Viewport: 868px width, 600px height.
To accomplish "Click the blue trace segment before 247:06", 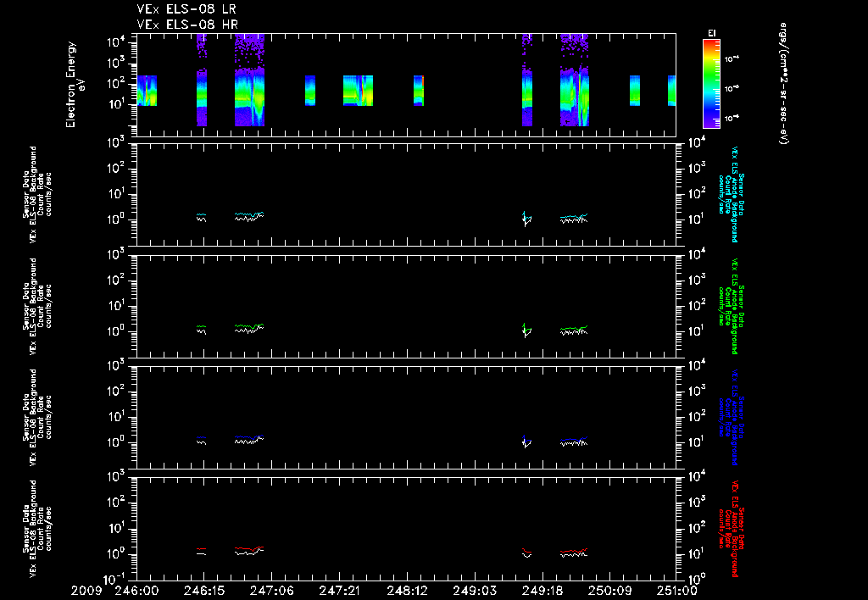I will pyautogui.click(x=249, y=437).
